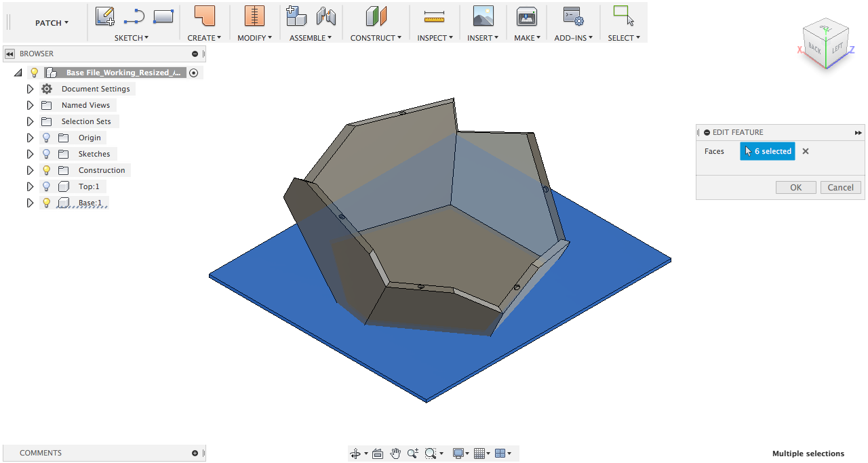Click the Zoom Window magnifier icon

point(431,454)
